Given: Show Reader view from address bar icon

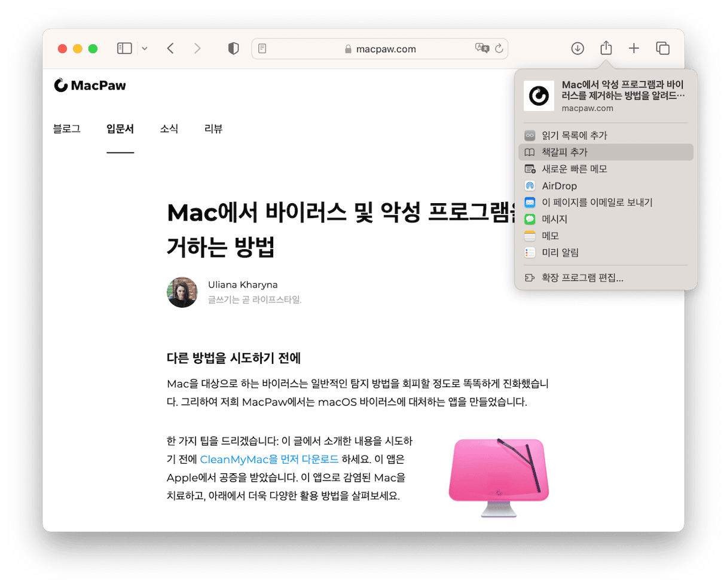Looking at the screenshot, I should pyautogui.click(x=262, y=48).
